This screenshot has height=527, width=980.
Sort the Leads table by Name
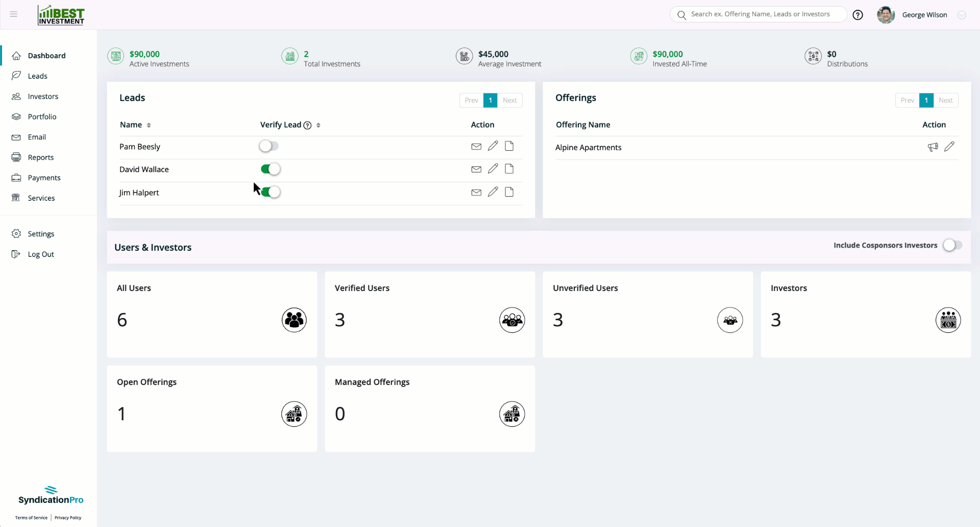[149, 125]
